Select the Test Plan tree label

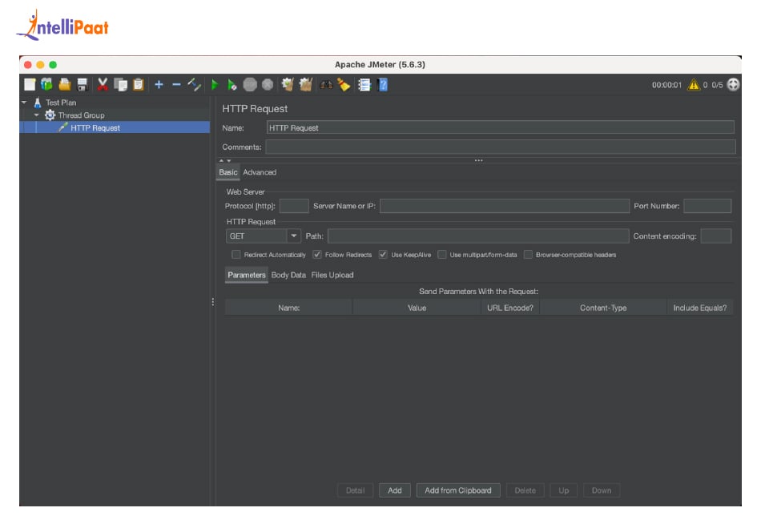(61, 103)
